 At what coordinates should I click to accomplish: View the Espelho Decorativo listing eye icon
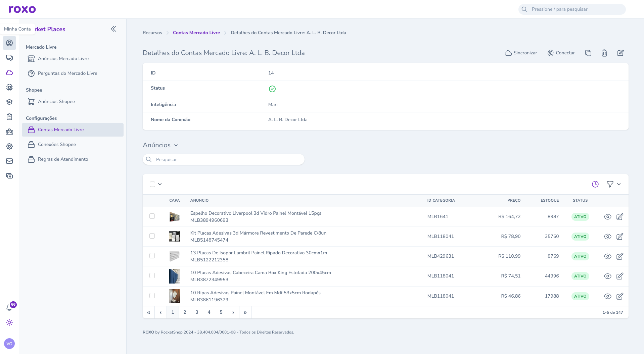(x=608, y=217)
